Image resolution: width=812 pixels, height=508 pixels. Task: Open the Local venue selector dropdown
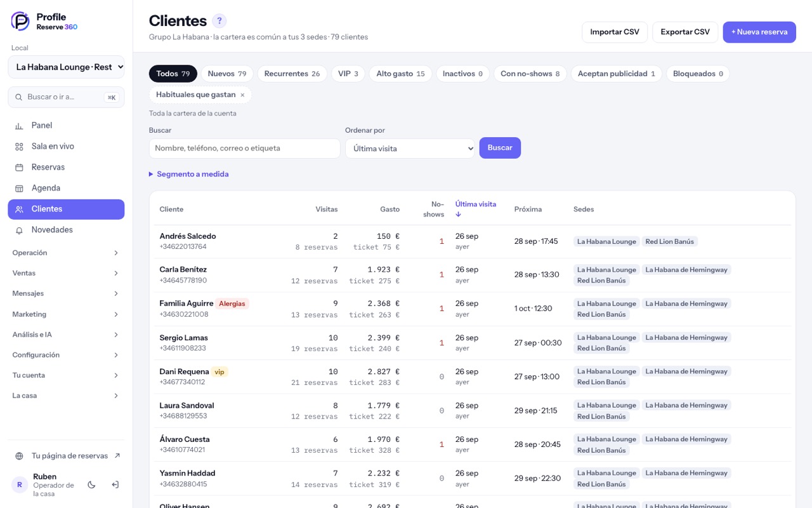click(x=66, y=67)
